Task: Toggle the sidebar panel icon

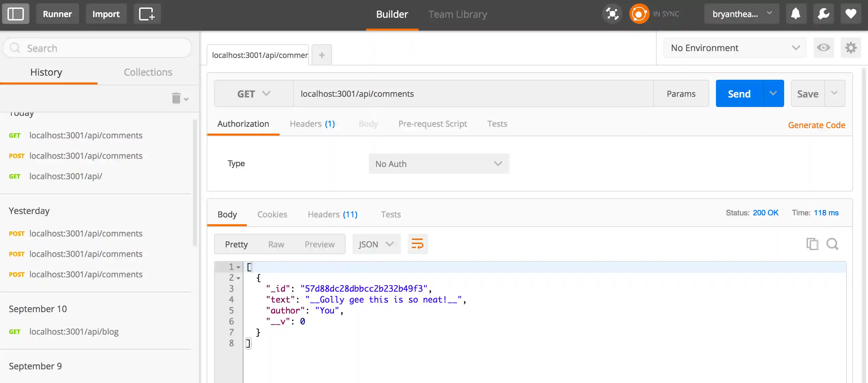Action: coord(15,14)
